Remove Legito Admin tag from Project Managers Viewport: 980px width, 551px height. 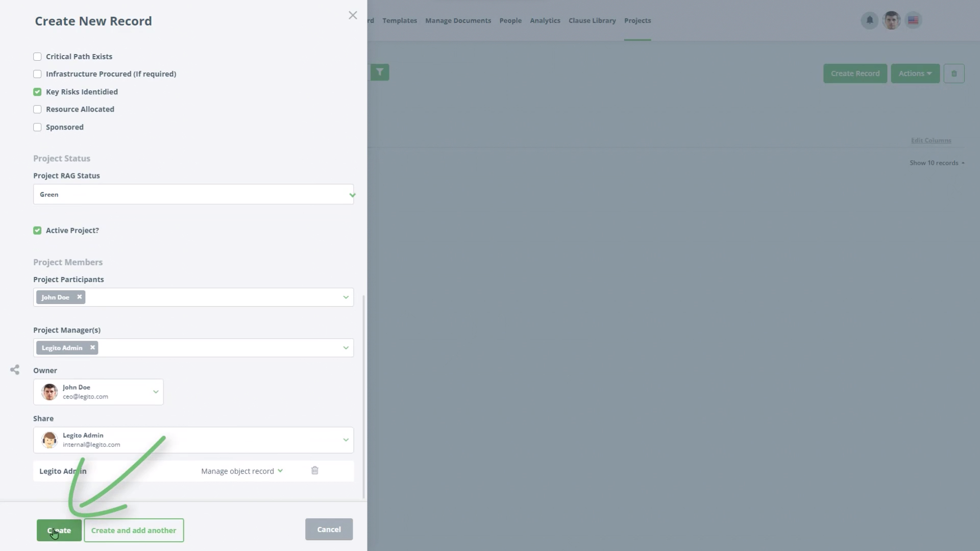(x=92, y=347)
